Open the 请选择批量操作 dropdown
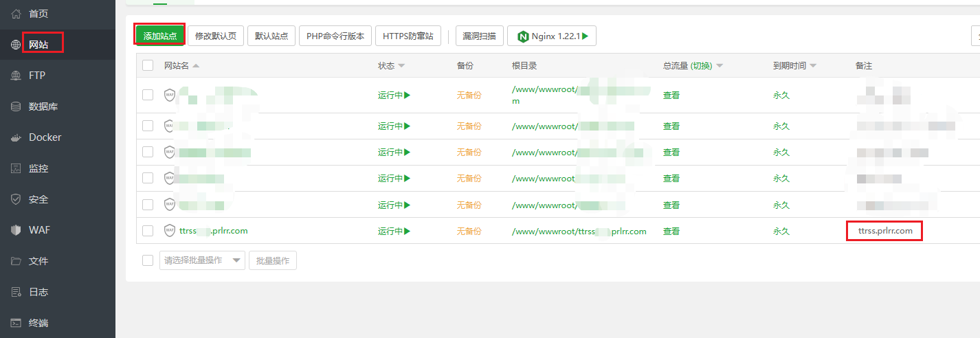This screenshot has width=980, height=338. pyautogui.click(x=202, y=260)
